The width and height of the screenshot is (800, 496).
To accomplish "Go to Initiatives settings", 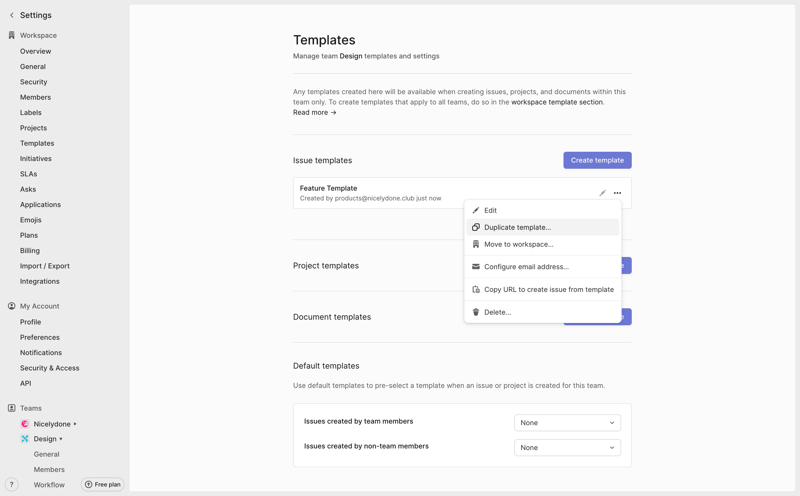I will pos(36,159).
